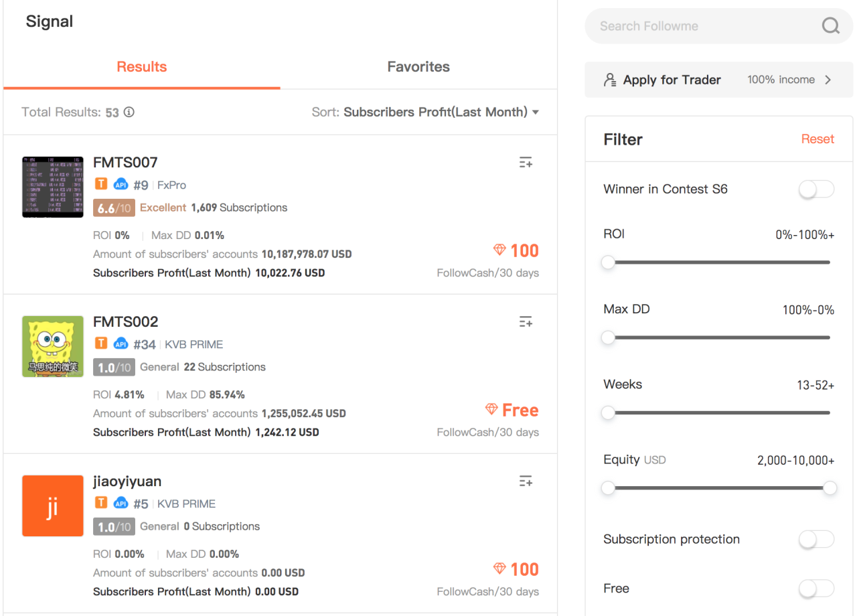
Task: Expand Apply for Trader chevron arrow
Action: click(828, 80)
